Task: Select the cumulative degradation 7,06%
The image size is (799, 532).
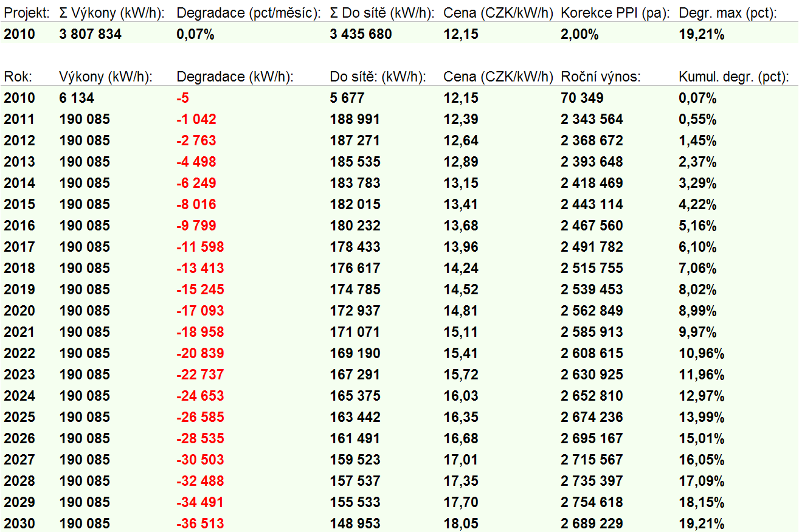Action: (697, 269)
